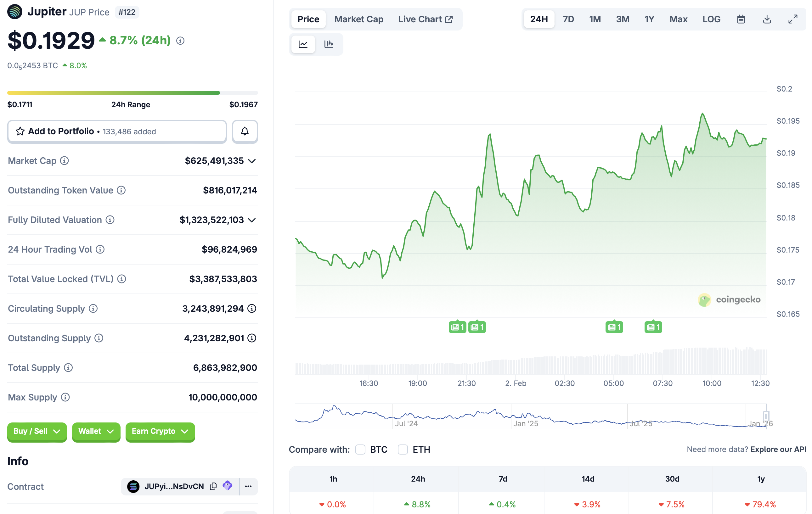812x514 pixels.
Task: Select the 7D timeframe tab
Action: (568, 19)
